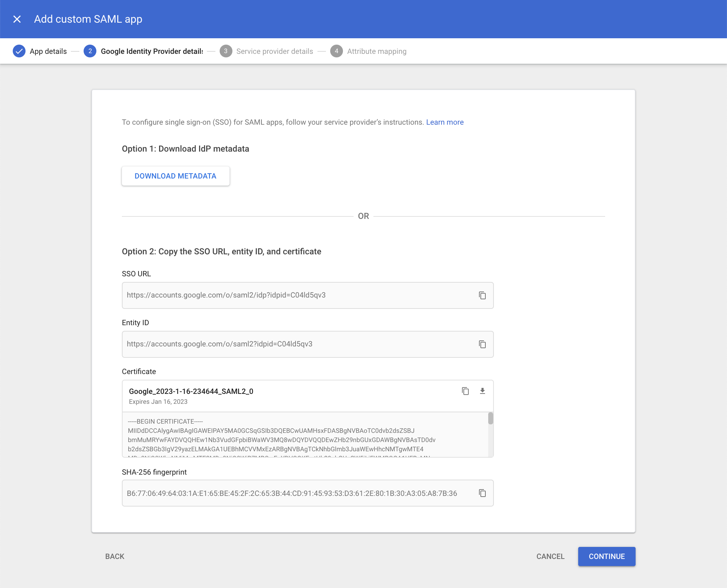Image resolution: width=727 pixels, height=588 pixels.
Task: Click the BEGIN CERTIFICATE text line
Action: (x=165, y=422)
